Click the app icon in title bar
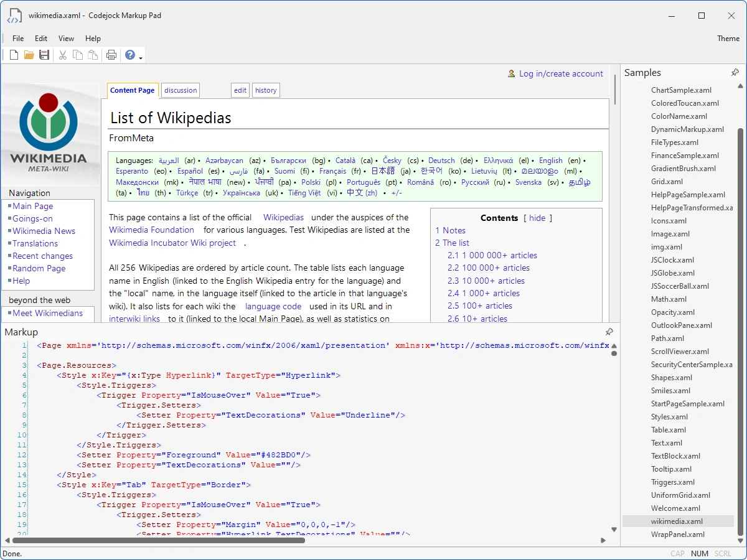The height and width of the screenshot is (560, 747). [14, 16]
